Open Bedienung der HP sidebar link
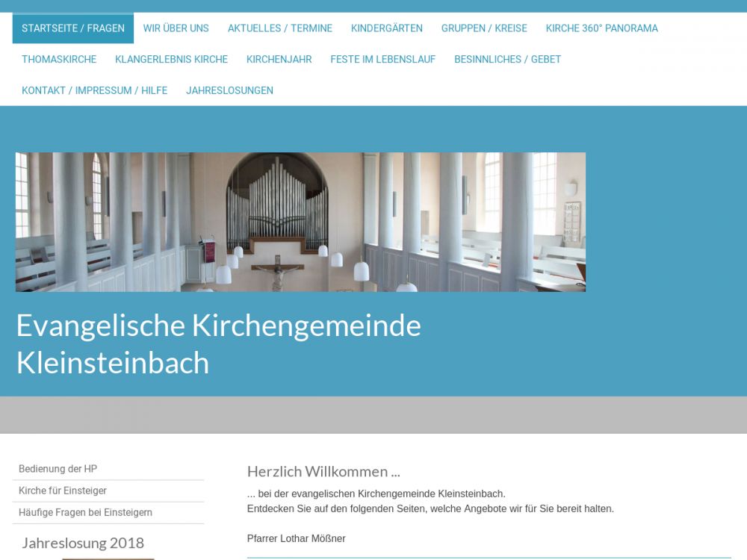Viewport: 747px width, 560px height. click(58, 469)
